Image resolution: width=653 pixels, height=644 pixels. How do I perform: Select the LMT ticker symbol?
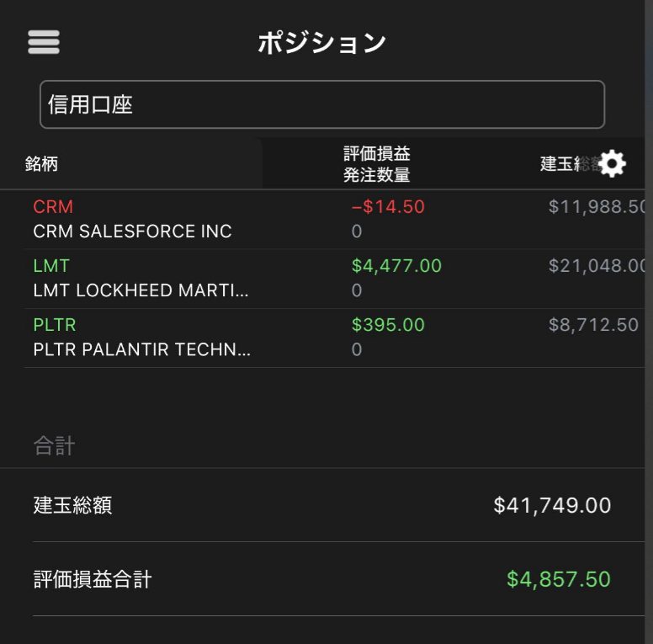tap(51, 266)
